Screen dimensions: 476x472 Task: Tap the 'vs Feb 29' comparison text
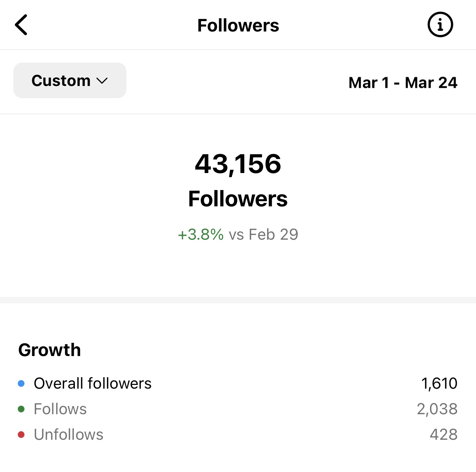[264, 235]
